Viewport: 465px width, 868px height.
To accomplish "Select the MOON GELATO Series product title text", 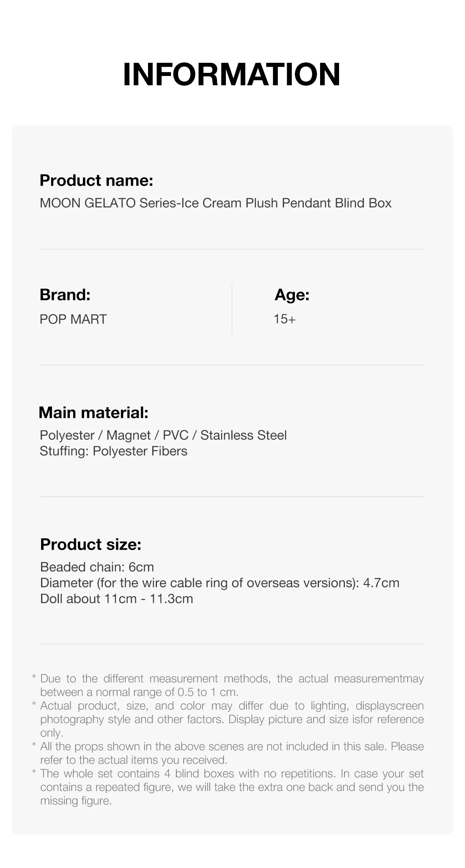I will (x=215, y=203).
